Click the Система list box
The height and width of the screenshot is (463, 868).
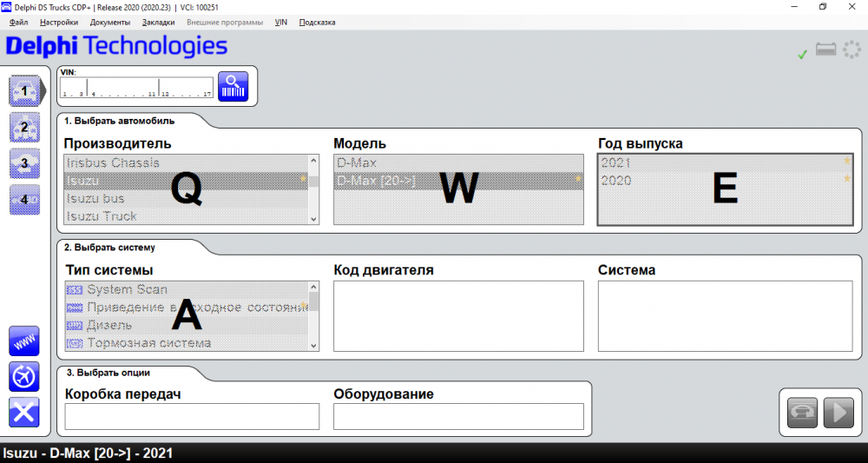[x=725, y=316]
